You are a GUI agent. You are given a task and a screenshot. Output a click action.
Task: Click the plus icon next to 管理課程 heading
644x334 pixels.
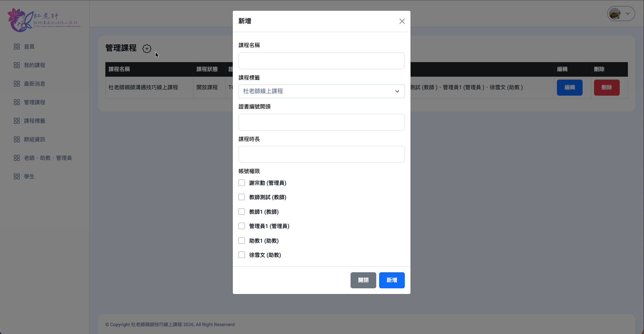click(147, 49)
